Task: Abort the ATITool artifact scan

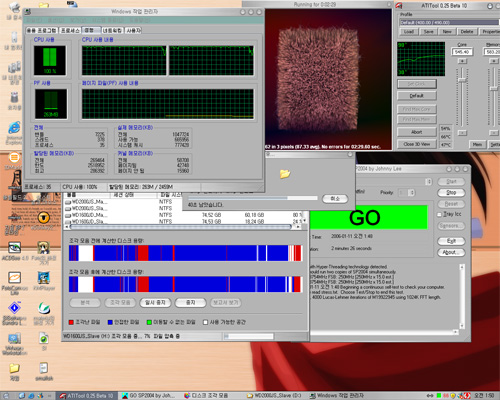Action: [x=417, y=132]
